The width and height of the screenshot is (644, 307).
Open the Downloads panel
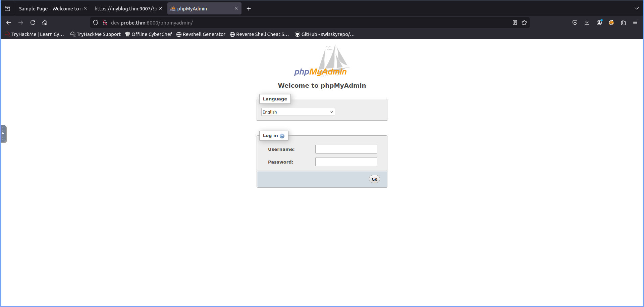(x=587, y=23)
